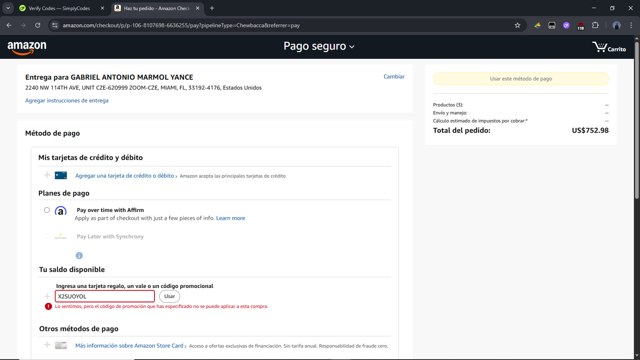Switch to Haz tu pedido Amazon tab
The height and width of the screenshot is (360, 640).
(156, 8)
